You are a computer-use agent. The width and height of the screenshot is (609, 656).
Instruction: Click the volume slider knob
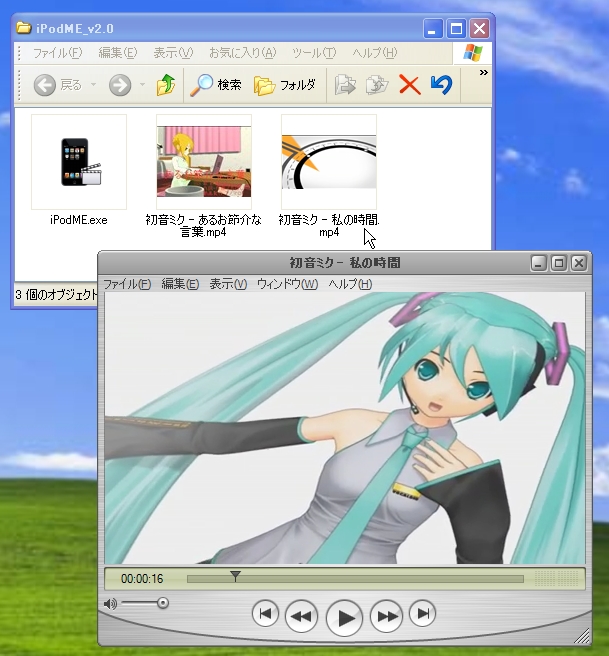pyautogui.click(x=163, y=603)
